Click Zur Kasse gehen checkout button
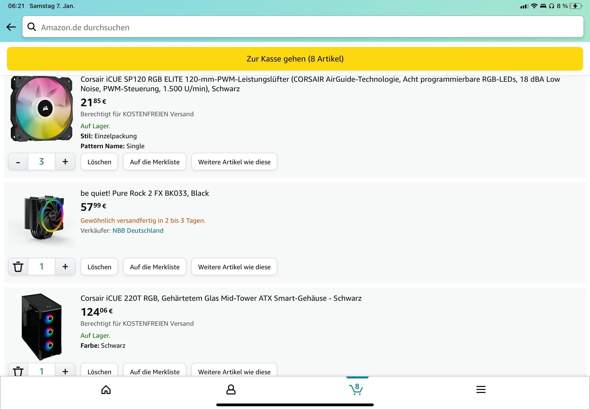The height and width of the screenshot is (410, 590). (x=295, y=59)
